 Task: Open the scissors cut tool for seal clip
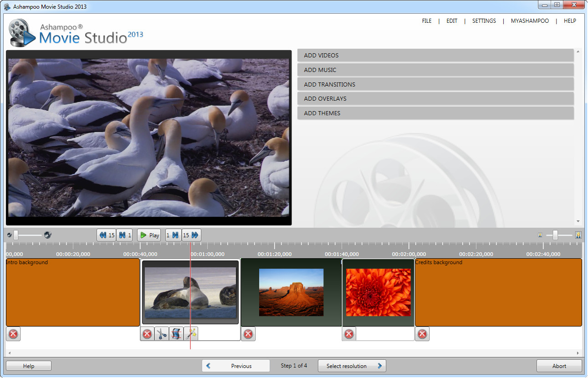tap(162, 334)
